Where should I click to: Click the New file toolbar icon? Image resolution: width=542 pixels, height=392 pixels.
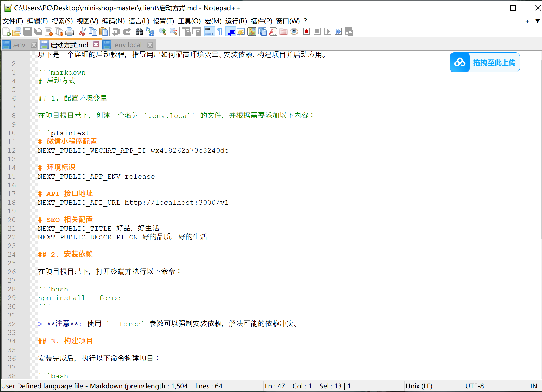click(7, 32)
